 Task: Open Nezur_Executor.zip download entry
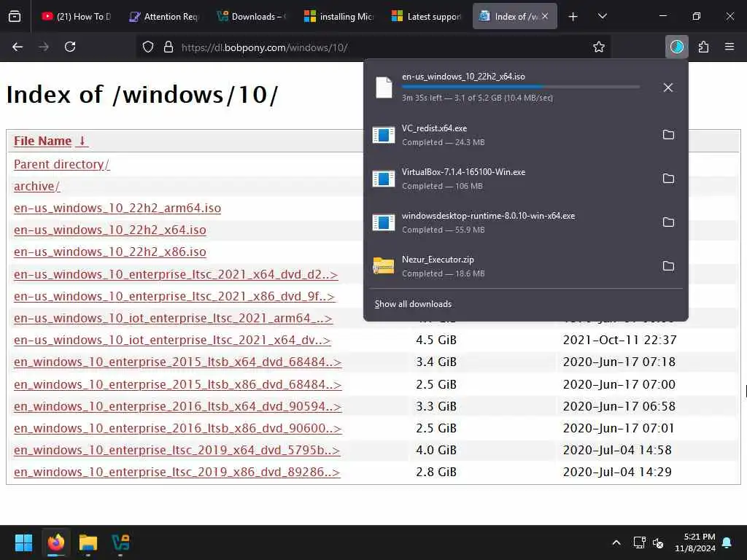510,266
